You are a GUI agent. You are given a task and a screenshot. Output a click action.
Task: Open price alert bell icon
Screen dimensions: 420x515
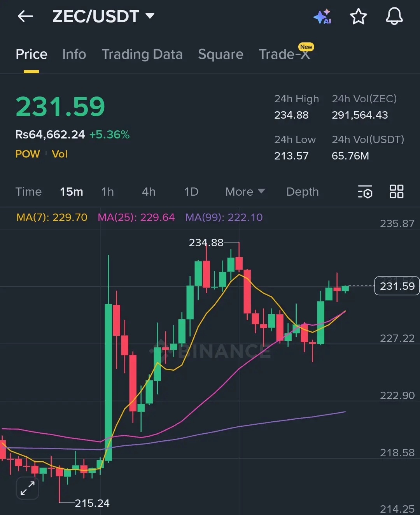click(394, 16)
